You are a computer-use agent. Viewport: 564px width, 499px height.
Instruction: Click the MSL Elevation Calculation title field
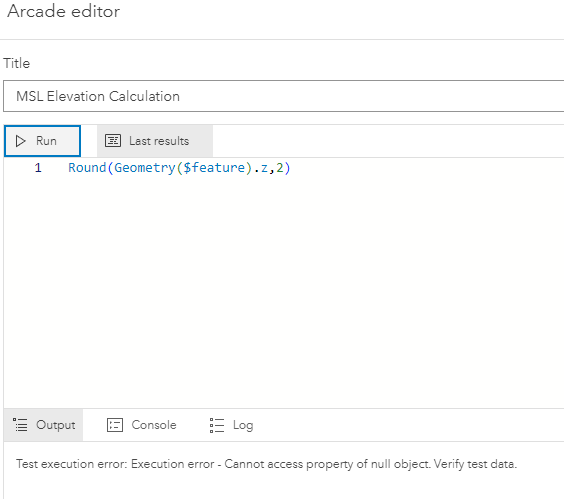[283, 96]
